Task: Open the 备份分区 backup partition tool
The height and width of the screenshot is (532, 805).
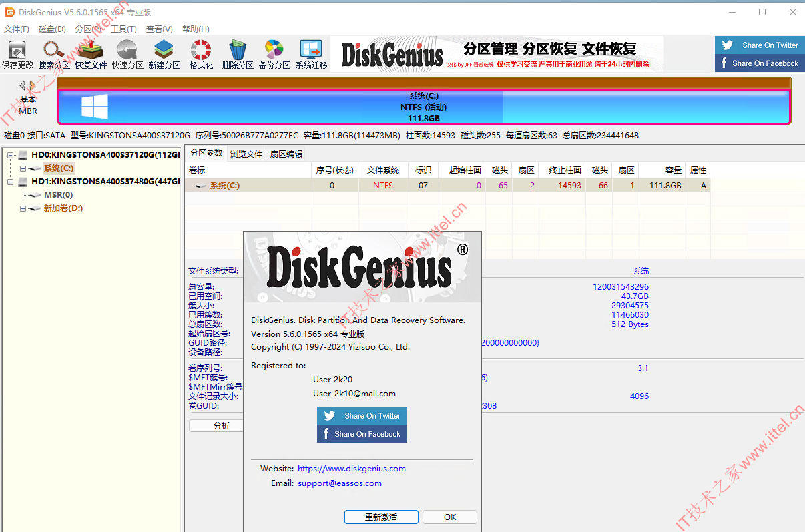Action: [x=274, y=54]
